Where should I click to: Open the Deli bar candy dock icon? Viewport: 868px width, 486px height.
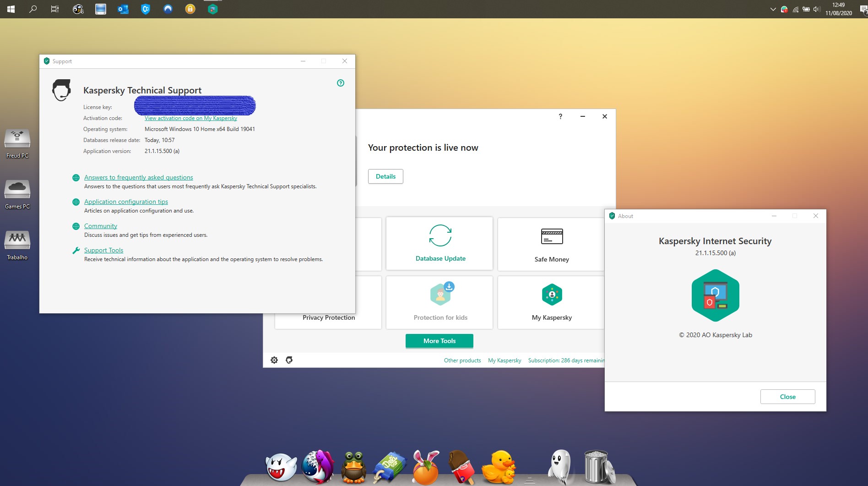click(x=389, y=467)
